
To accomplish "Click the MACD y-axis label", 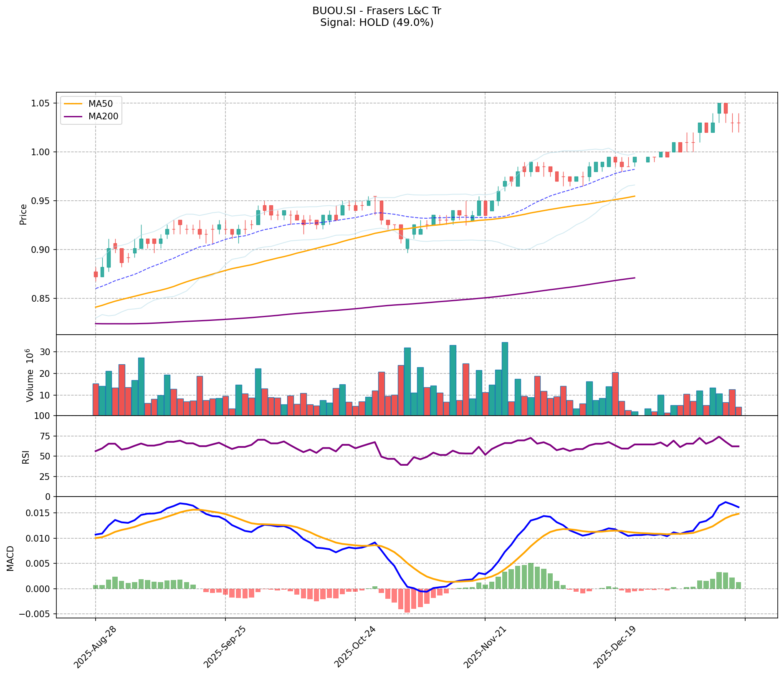I will pos(10,558).
